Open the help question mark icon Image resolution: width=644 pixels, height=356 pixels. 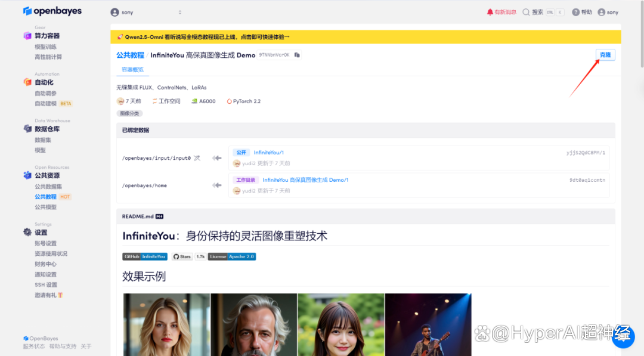[576, 13]
